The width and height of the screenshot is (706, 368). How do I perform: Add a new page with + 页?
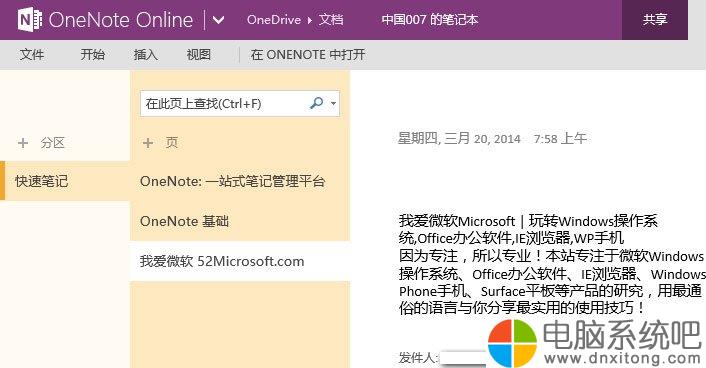pos(160,143)
